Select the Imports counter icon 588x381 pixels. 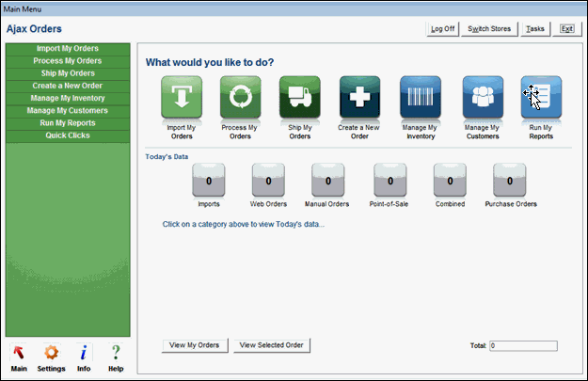209,180
